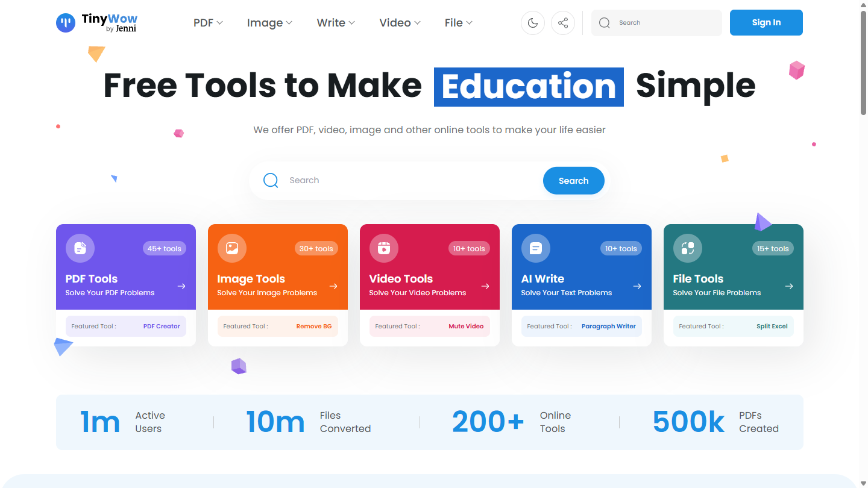Click the AI Write text icon

point(536,248)
